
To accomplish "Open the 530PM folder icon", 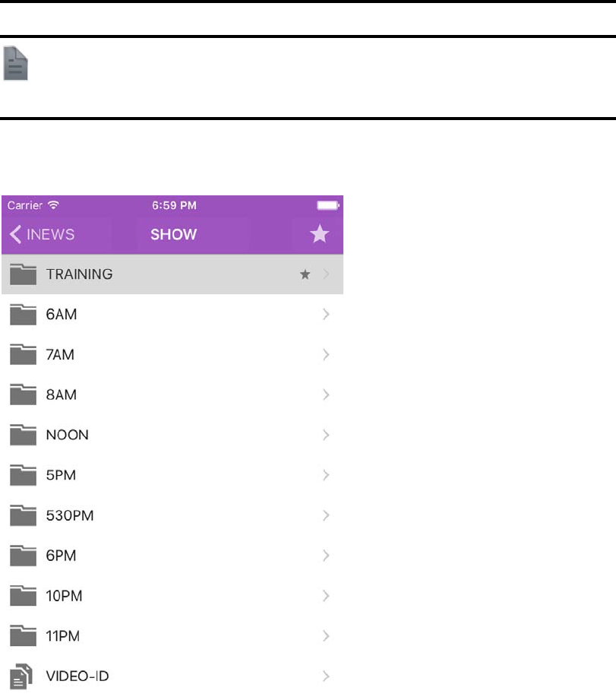I will 23,515.
